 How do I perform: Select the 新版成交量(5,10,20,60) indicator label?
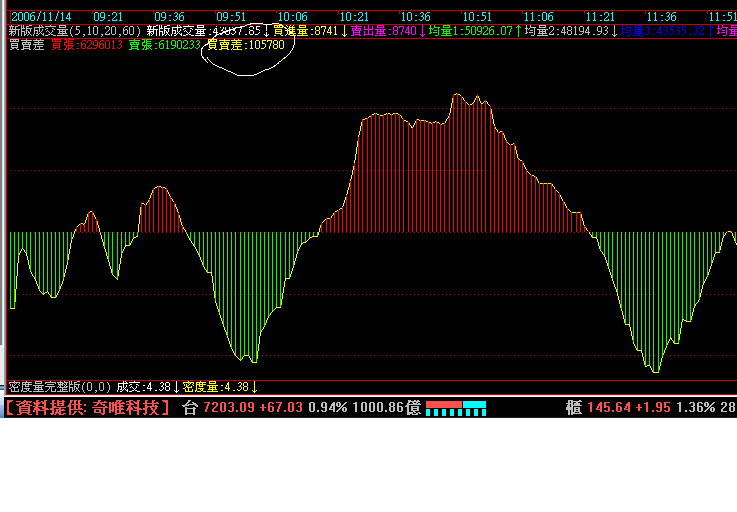75,31
